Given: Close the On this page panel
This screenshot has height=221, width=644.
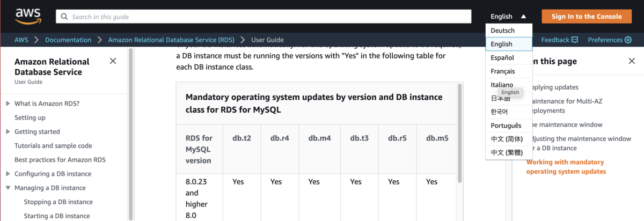Looking at the screenshot, I should point(632,61).
